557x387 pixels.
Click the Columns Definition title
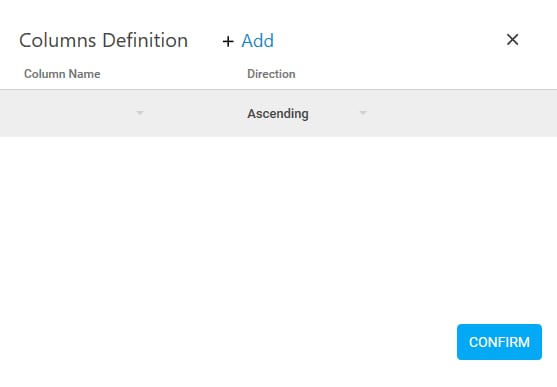click(103, 40)
